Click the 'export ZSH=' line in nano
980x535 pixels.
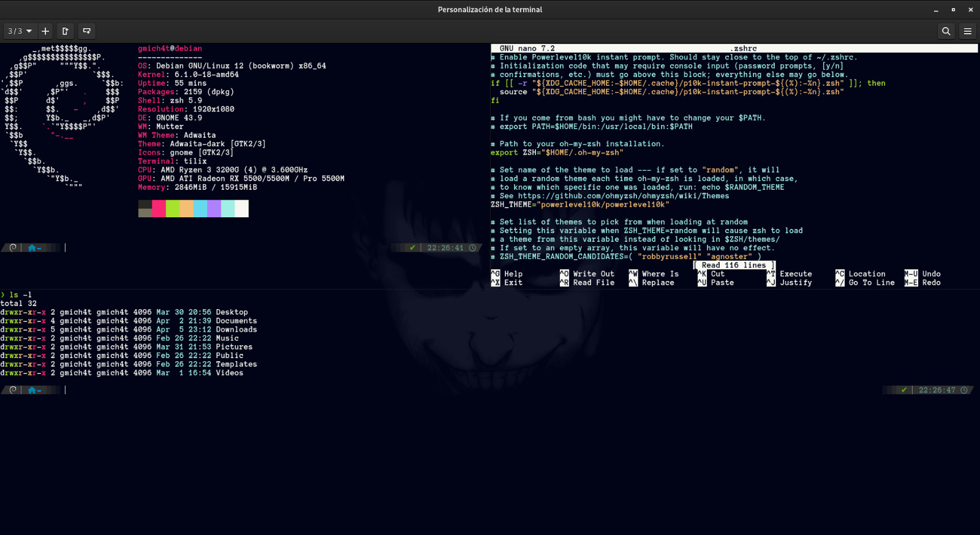point(557,152)
